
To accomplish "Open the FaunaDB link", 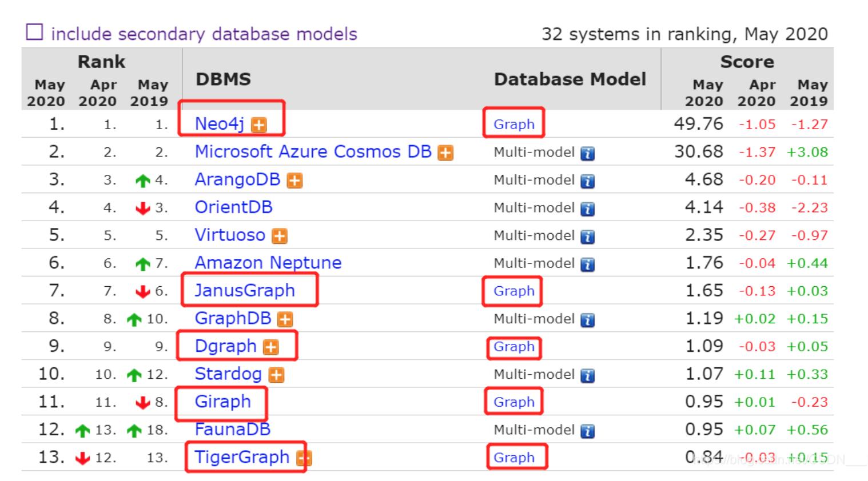I will [232, 429].
